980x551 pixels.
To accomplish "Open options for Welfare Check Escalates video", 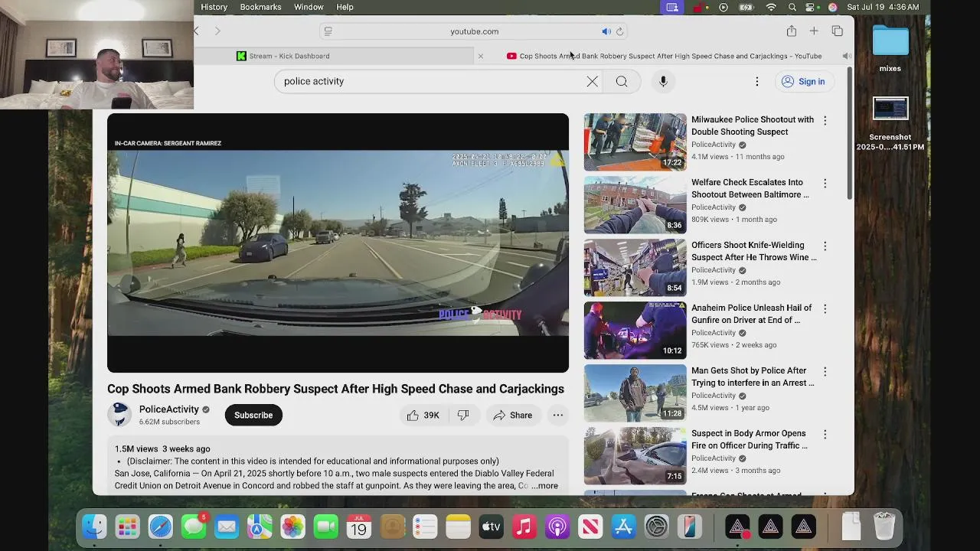I will coord(825,183).
